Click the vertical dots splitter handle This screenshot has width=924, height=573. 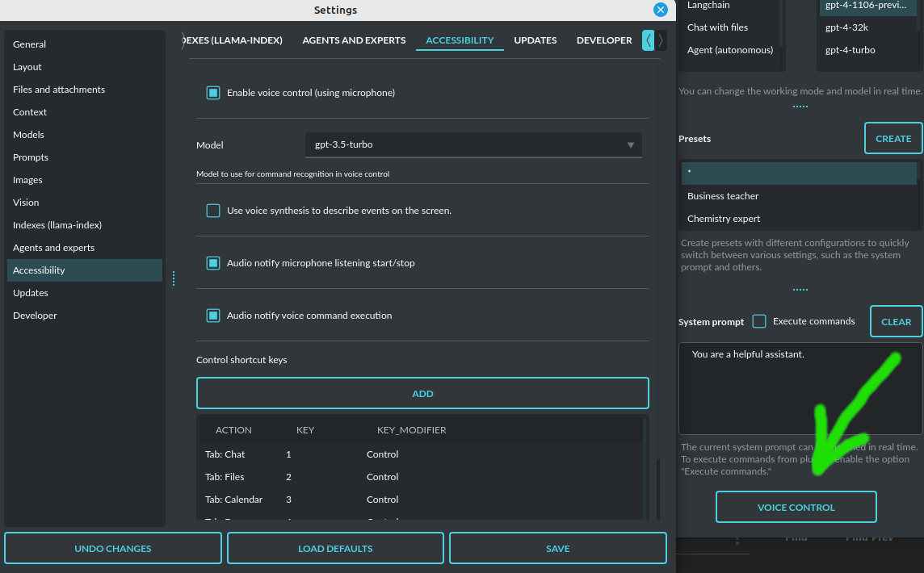174,278
